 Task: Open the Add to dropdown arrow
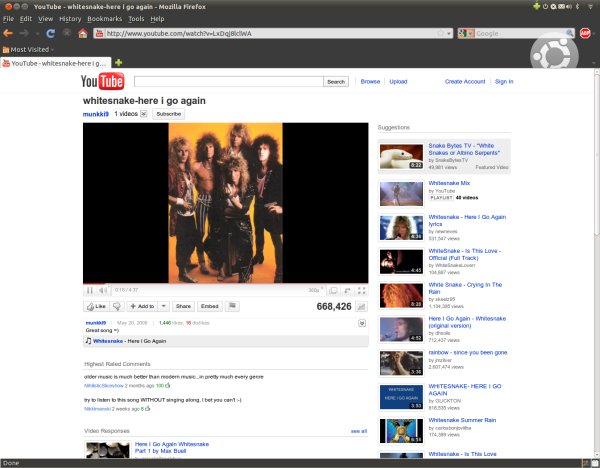click(x=163, y=306)
